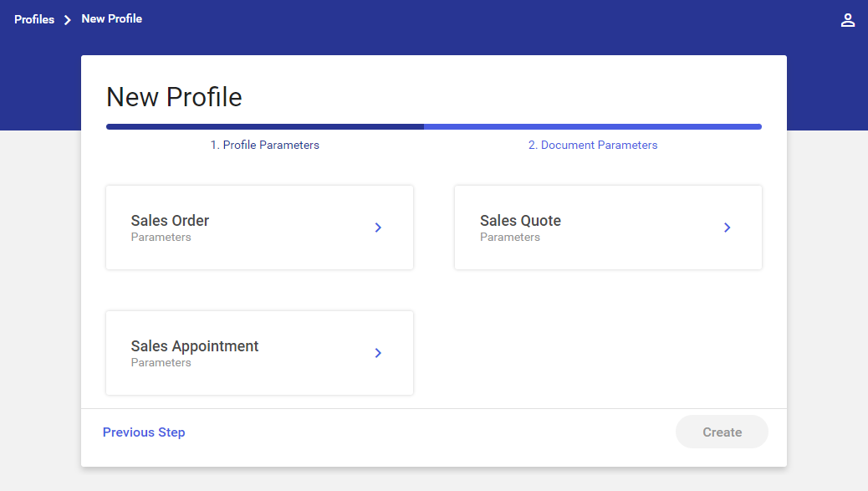Select the Sales Order title text
This screenshot has width=868, height=491.
tap(170, 220)
